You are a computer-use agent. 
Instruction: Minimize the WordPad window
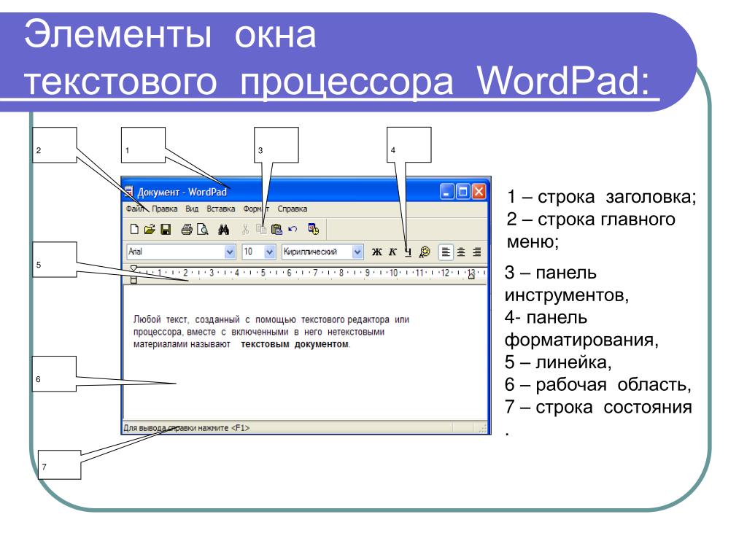446,192
